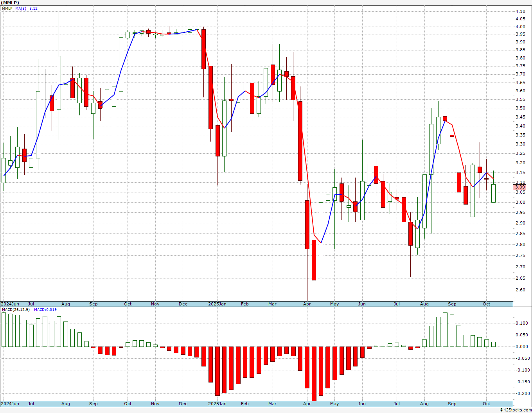This screenshot has height=413, width=532.
Task: Click 2025Jan on the MACD panel date axis
Action: (217, 404)
